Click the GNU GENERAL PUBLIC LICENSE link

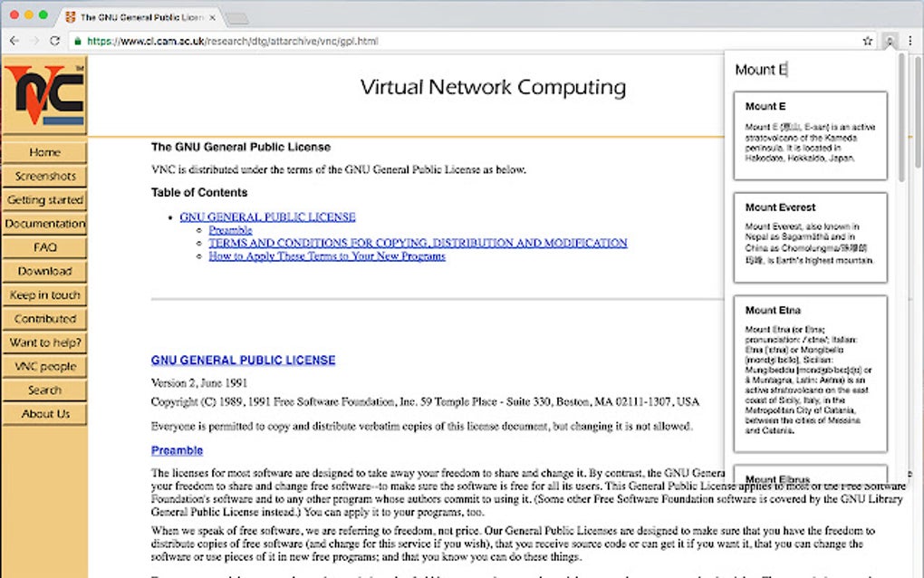coord(267,217)
